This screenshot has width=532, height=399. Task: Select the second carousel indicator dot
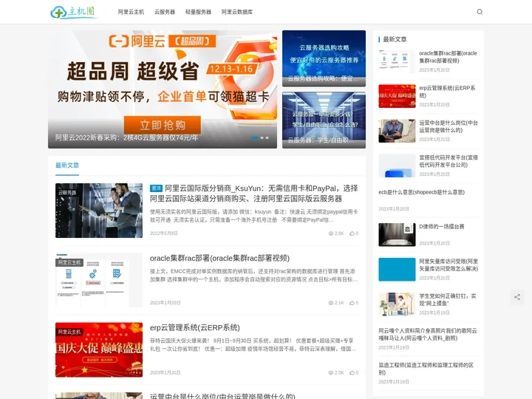(262, 137)
